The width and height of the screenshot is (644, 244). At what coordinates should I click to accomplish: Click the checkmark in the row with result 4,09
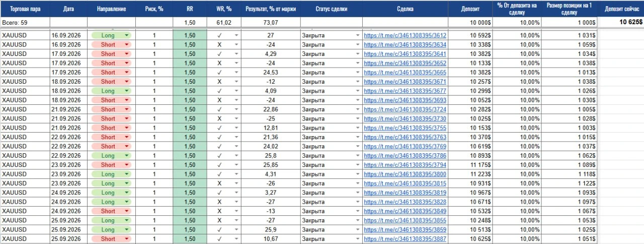click(219, 91)
